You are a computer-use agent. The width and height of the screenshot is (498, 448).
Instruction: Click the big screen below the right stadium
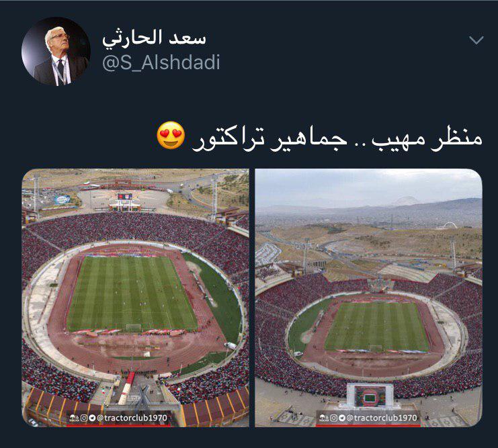(x=370, y=396)
